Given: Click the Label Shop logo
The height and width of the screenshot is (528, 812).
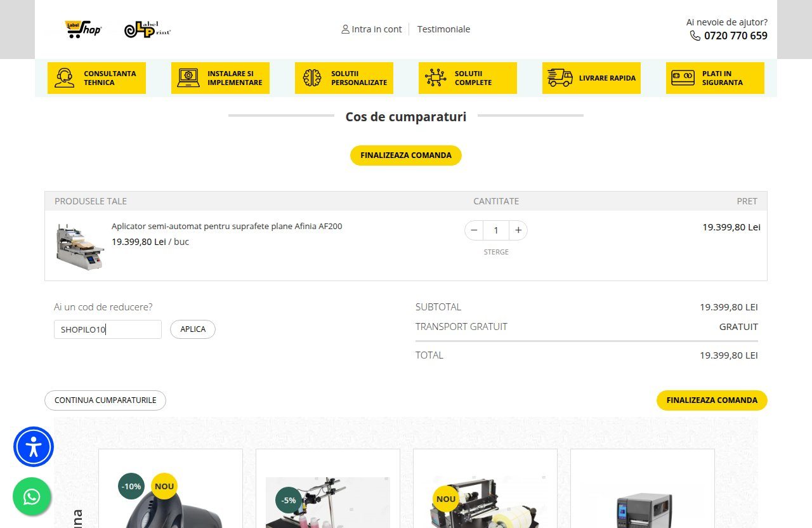Looking at the screenshot, I should click(x=83, y=29).
